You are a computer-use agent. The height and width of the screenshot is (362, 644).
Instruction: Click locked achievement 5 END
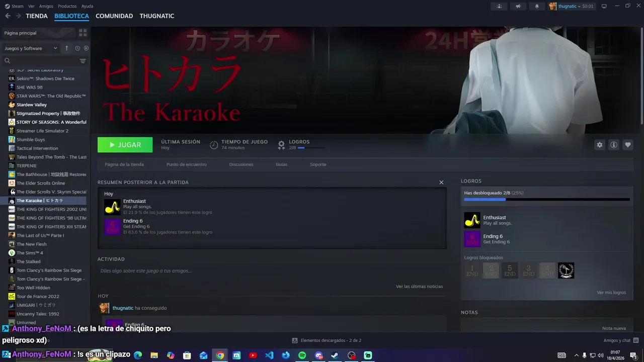click(x=510, y=270)
